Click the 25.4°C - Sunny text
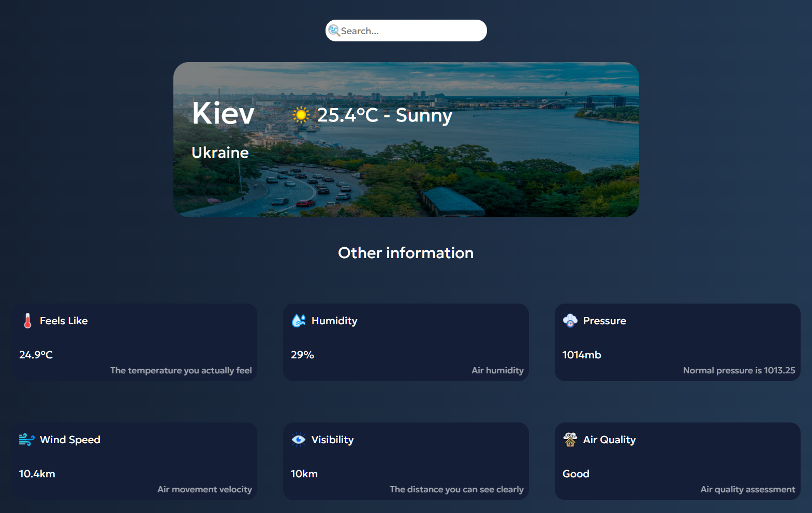 [385, 115]
